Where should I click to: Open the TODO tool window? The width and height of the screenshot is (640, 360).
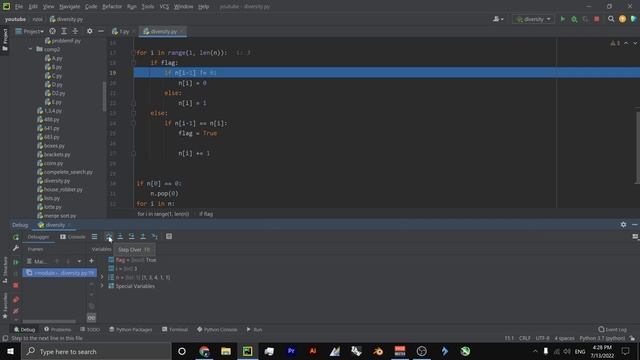point(90,329)
